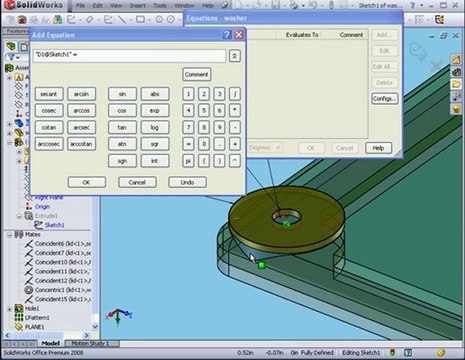Click the SolidWorks logo icon
This screenshot has height=360, width=465.
click(x=9, y=5)
